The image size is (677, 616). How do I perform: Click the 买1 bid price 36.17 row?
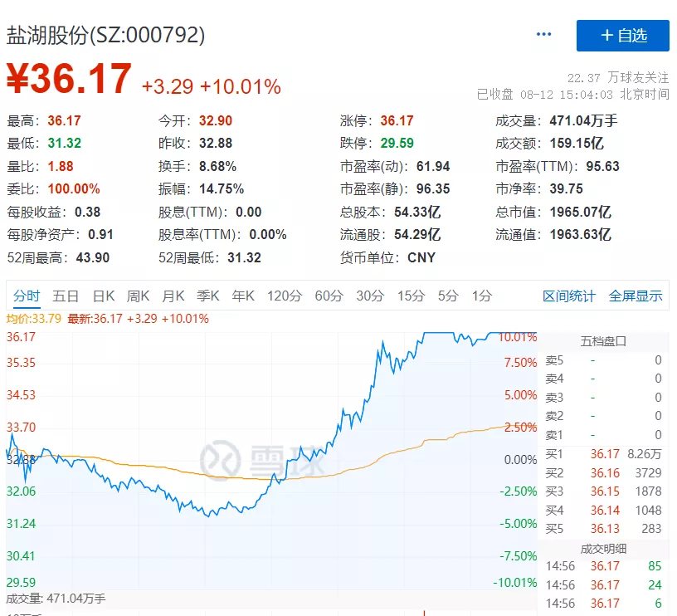pyautogui.click(x=604, y=454)
